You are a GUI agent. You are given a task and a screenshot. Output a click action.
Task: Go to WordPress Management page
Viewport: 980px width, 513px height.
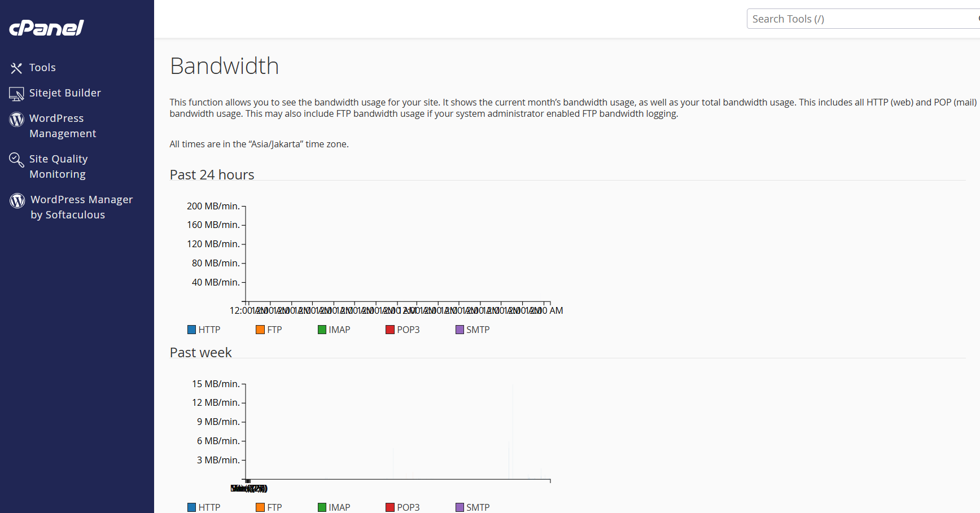pyautogui.click(x=62, y=126)
